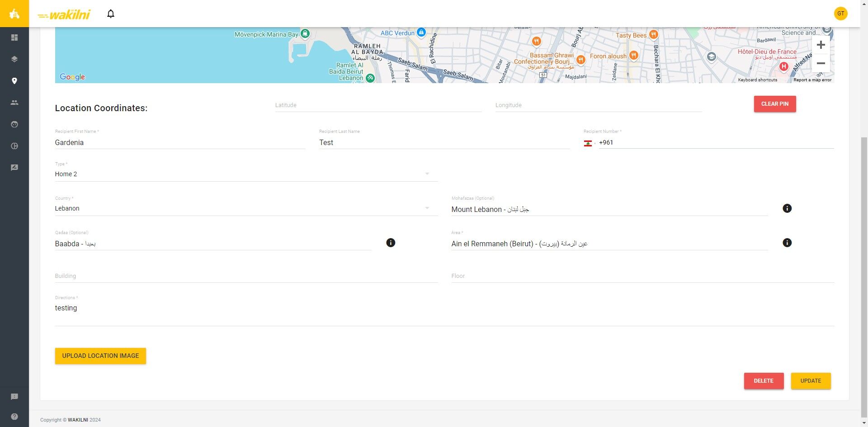Click the UPDATE button
Screen dimensions: 868x427
(811, 381)
